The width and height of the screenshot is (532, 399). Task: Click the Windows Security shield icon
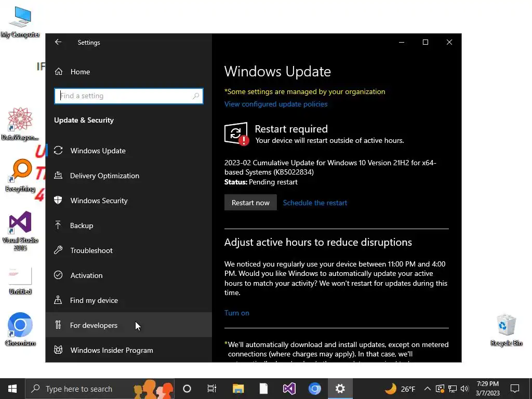[58, 200]
